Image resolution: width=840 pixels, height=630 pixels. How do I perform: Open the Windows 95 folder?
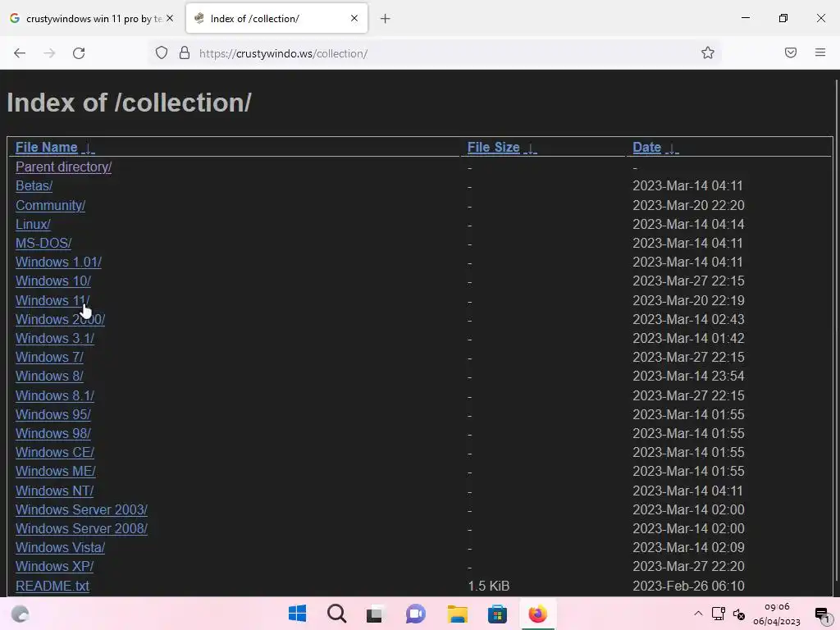[x=53, y=414]
